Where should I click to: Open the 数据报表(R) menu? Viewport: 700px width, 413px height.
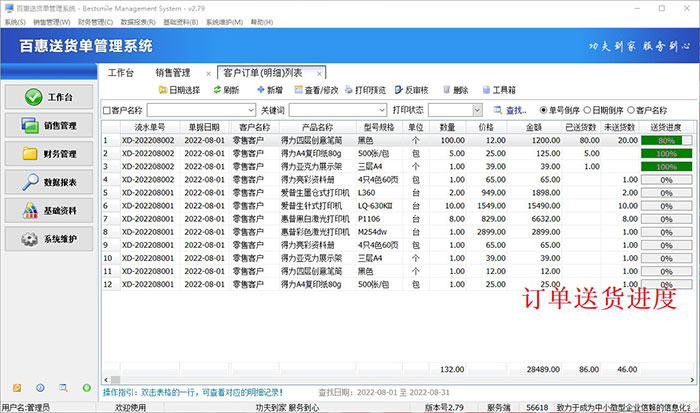pyautogui.click(x=138, y=22)
